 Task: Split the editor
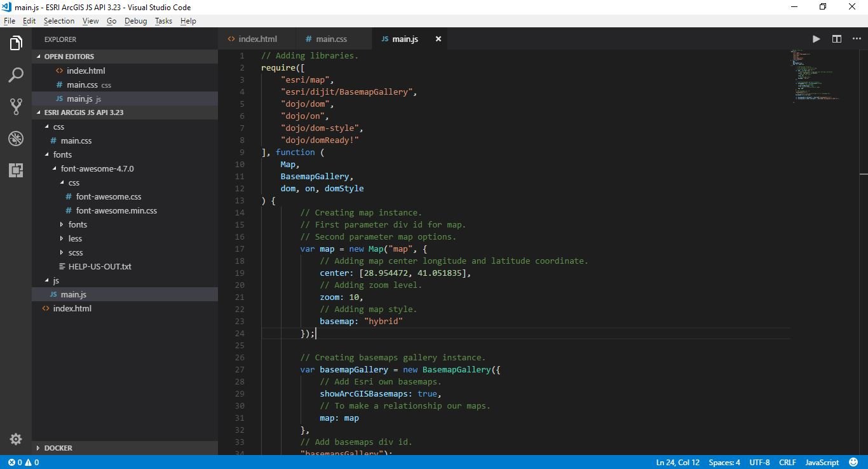[837, 39]
